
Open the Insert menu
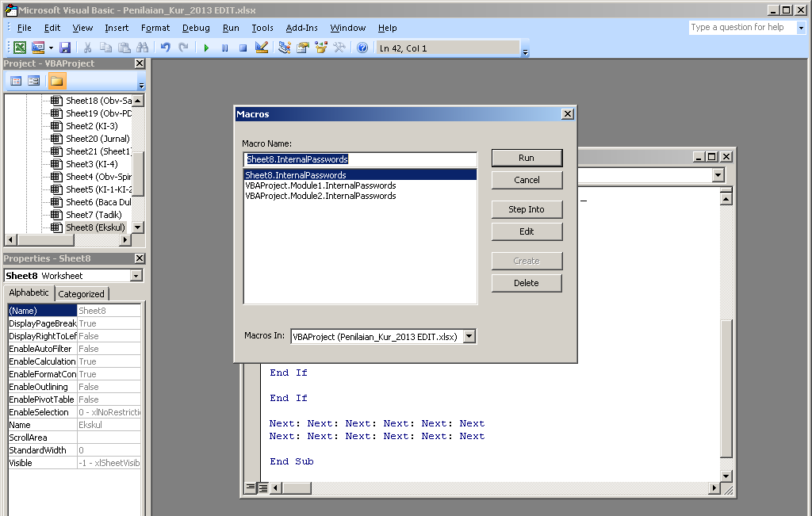[117, 28]
